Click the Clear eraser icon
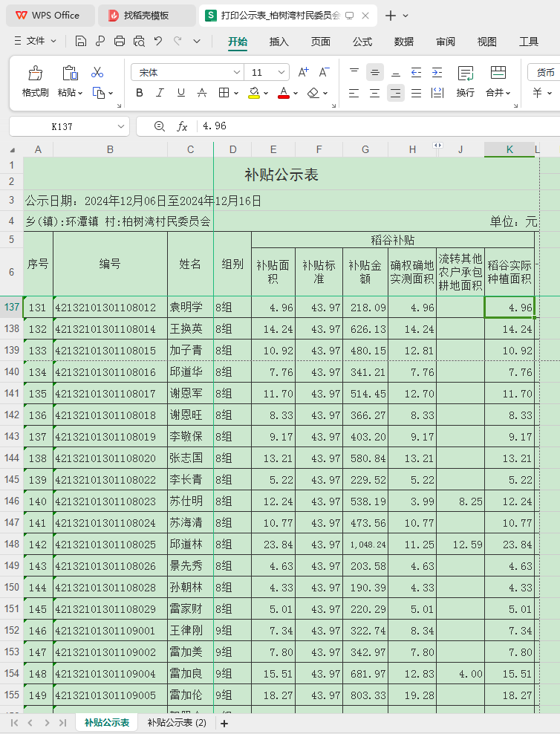 (x=313, y=93)
